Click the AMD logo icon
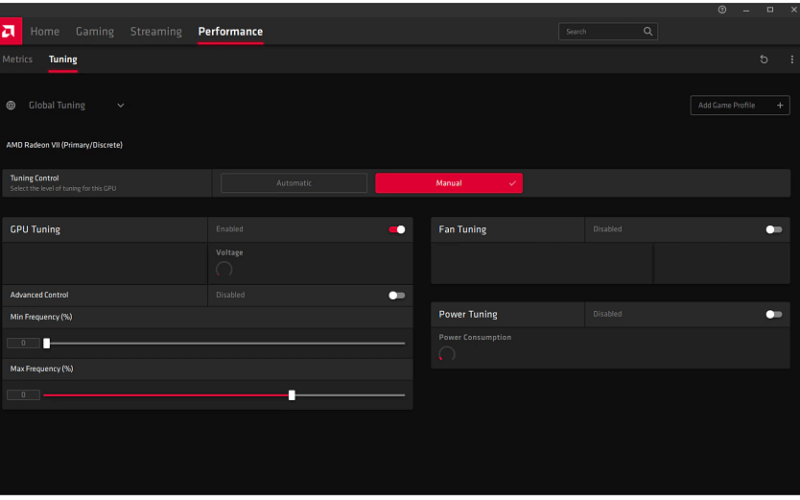 [10, 31]
